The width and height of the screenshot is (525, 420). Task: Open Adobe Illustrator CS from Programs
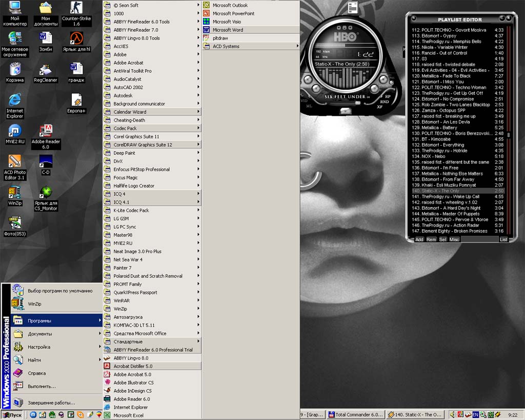coord(152,383)
